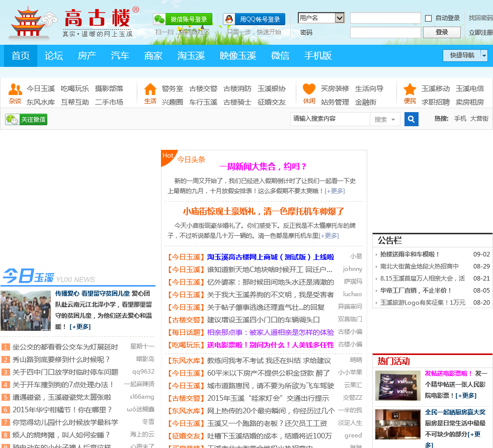Viewport: 493px width, 448px height.
Task: Open the 求职招聘 link
Action: 436,102
